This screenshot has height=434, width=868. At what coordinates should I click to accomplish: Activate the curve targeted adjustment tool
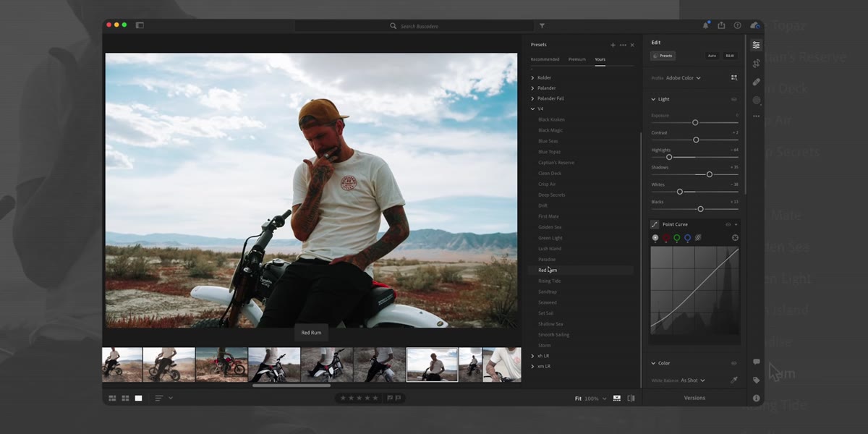pyautogui.click(x=735, y=237)
